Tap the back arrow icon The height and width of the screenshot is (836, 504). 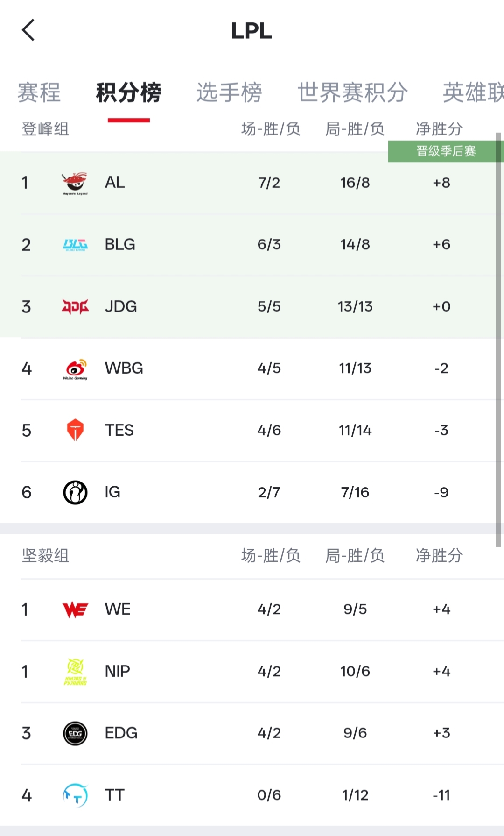[x=28, y=30]
